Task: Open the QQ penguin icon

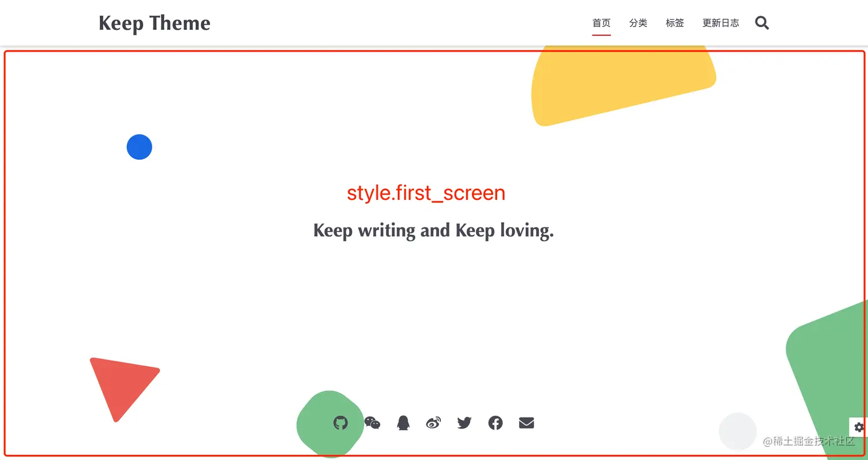Action: point(404,423)
